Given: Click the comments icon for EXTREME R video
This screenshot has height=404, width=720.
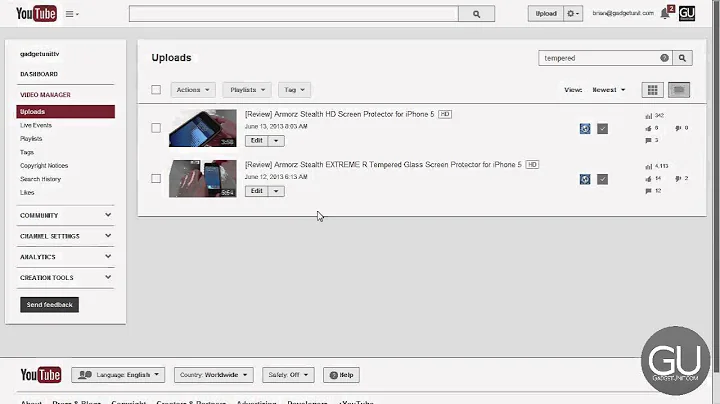Looking at the screenshot, I should pos(648,191).
